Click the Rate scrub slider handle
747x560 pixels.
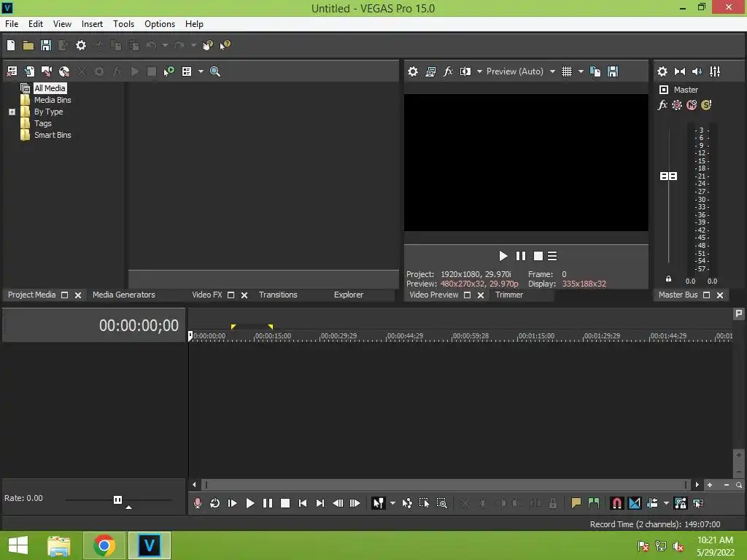coord(117,499)
